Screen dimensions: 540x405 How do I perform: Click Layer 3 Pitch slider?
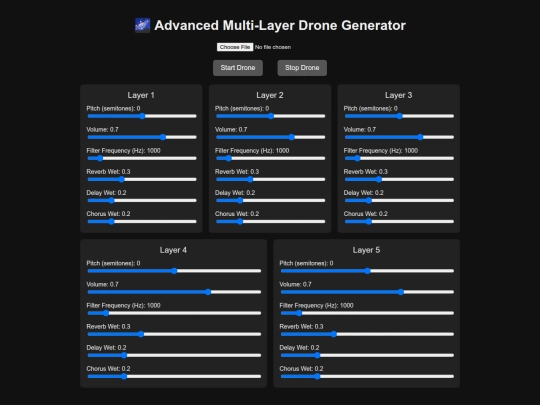click(399, 116)
